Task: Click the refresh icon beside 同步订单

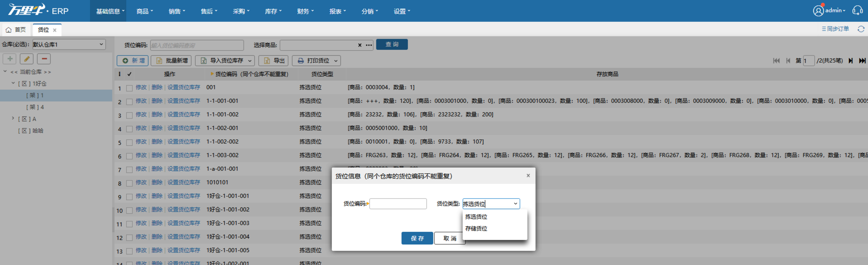Action: pyautogui.click(x=861, y=29)
